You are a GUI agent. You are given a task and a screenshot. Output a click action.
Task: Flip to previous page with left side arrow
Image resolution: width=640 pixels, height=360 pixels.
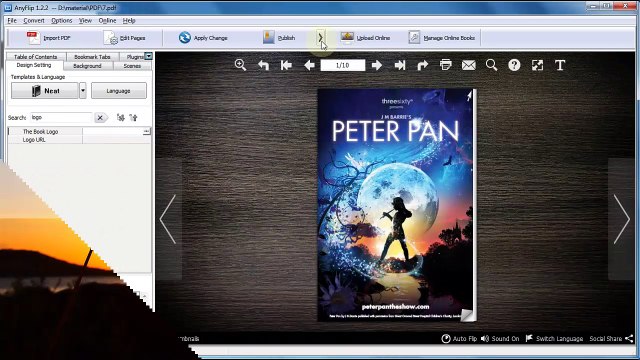(168, 219)
